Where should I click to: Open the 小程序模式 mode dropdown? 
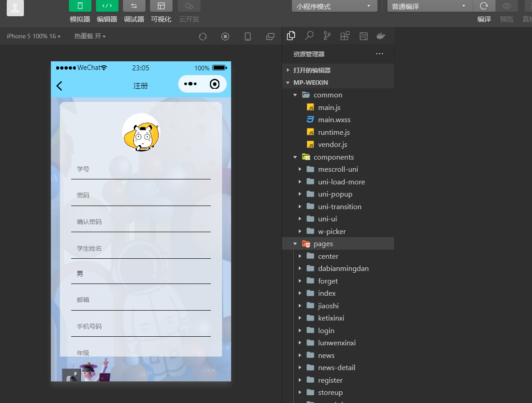[x=334, y=6]
